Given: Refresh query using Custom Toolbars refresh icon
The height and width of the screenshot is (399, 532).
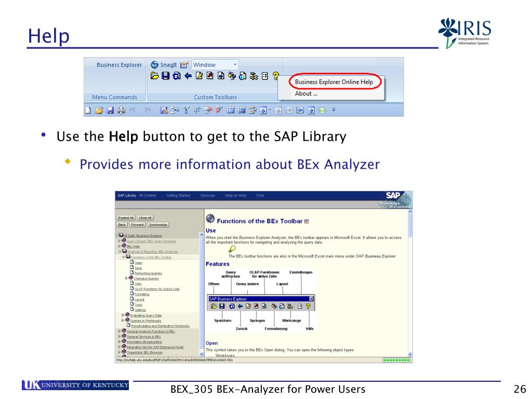Looking at the screenshot, I should (x=177, y=76).
